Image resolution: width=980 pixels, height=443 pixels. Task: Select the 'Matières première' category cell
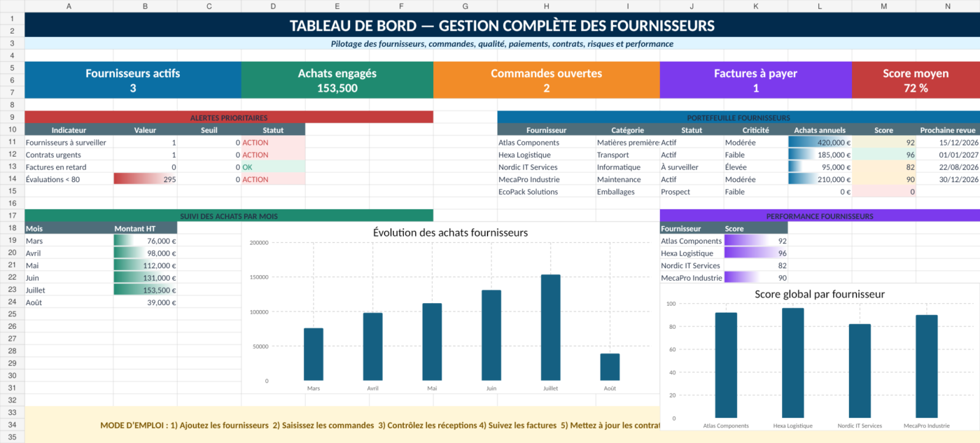pyautogui.click(x=627, y=142)
